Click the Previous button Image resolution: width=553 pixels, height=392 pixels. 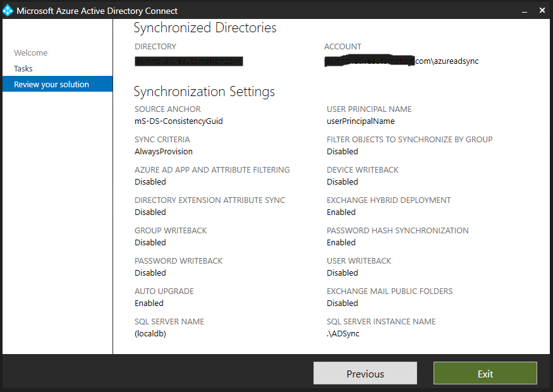point(365,373)
